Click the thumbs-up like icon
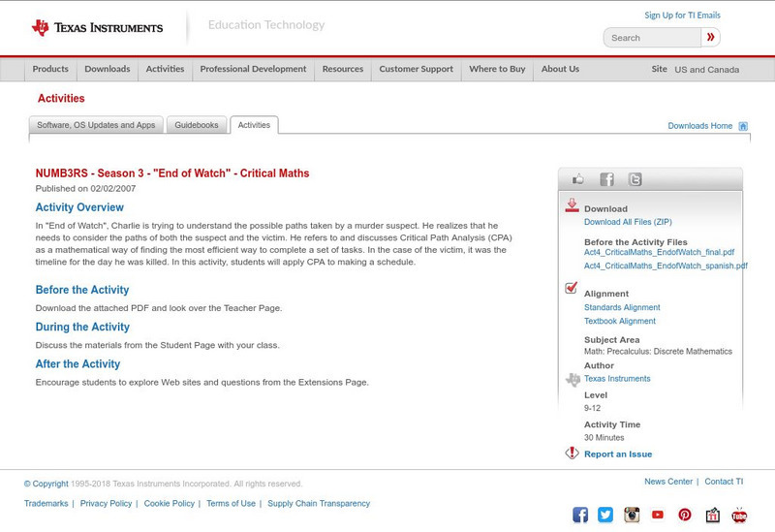The width and height of the screenshot is (775, 532). pyautogui.click(x=577, y=179)
